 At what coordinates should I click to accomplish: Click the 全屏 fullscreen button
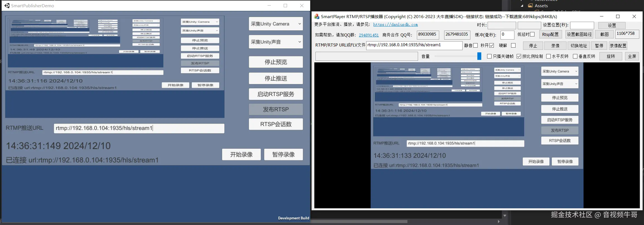click(x=632, y=56)
